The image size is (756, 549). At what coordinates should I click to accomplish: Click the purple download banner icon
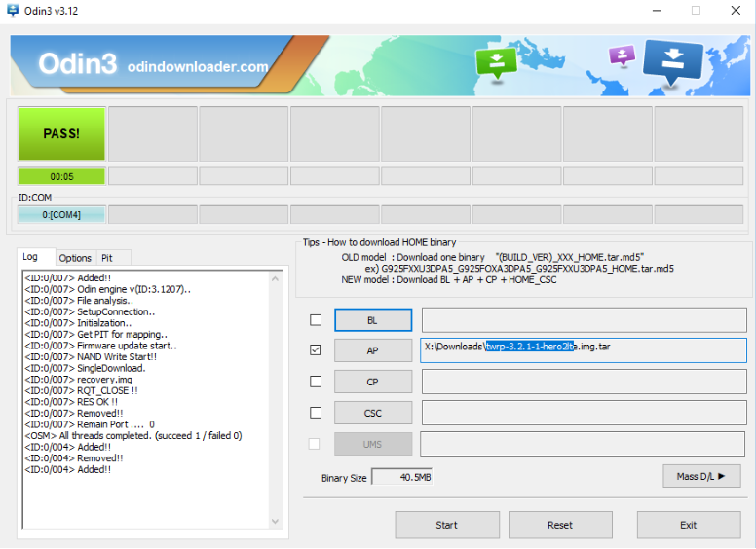pyautogui.click(x=622, y=55)
